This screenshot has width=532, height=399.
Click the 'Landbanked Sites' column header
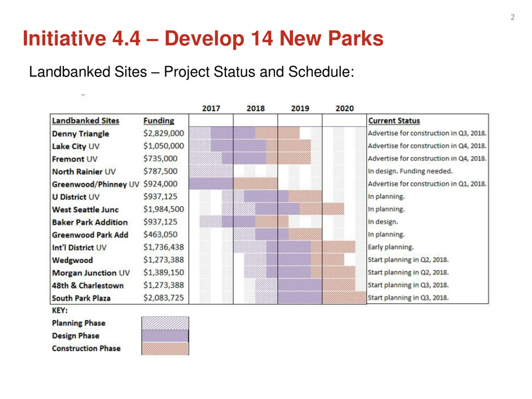tap(86, 121)
